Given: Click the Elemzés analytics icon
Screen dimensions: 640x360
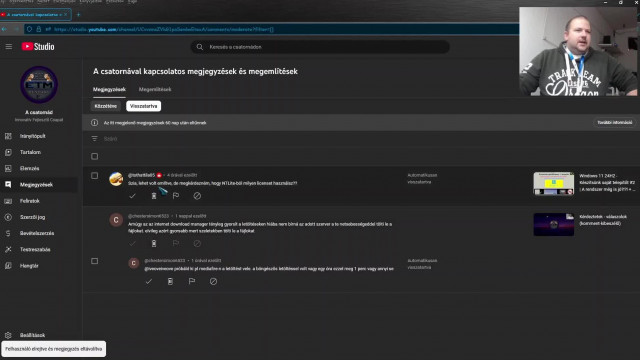Looking at the screenshot, I should pos(8,168).
